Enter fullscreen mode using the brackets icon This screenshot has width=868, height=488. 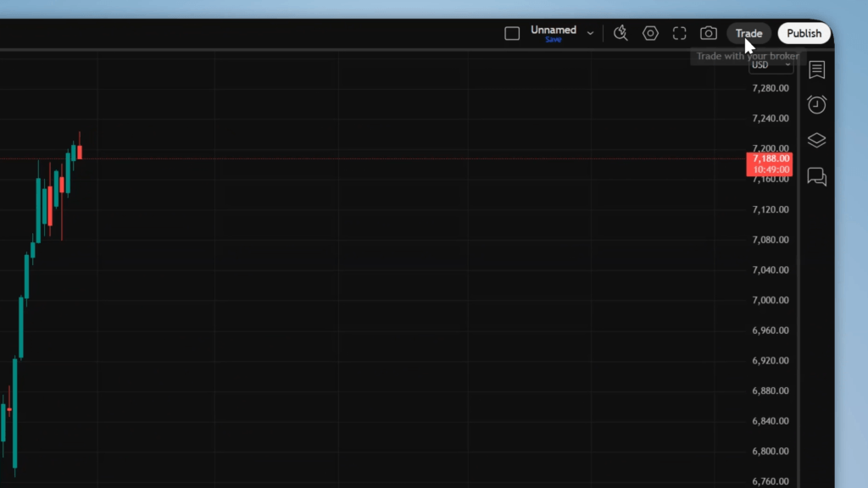(x=679, y=33)
